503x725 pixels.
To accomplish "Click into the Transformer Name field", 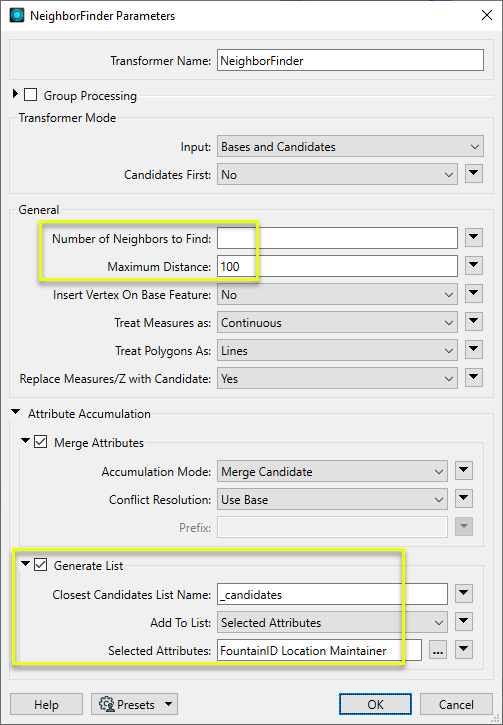I will click(x=350, y=61).
